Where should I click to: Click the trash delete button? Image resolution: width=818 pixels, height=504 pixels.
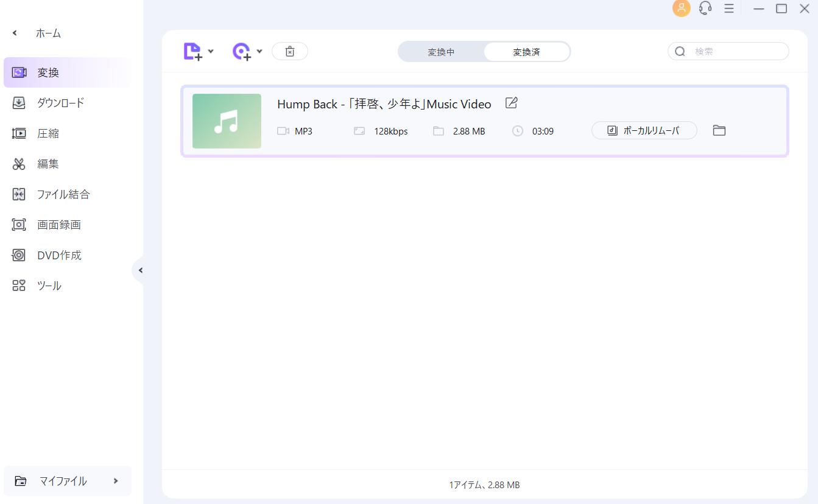click(290, 52)
